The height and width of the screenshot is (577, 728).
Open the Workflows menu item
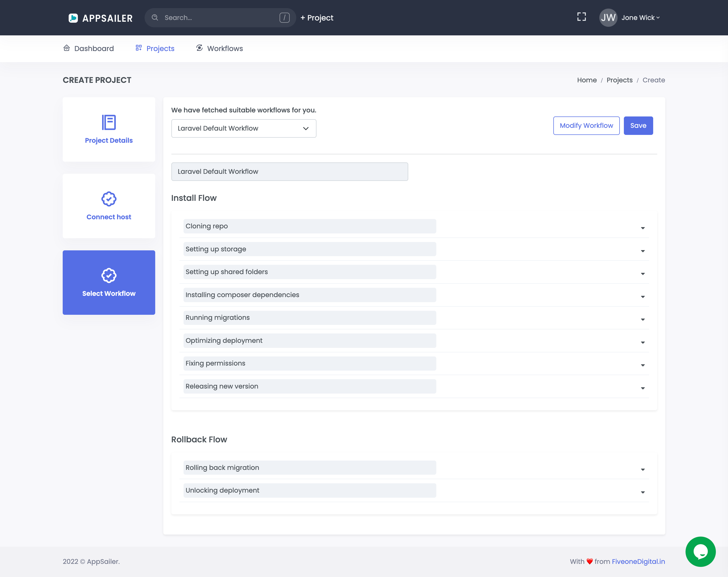pyautogui.click(x=219, y=48)
